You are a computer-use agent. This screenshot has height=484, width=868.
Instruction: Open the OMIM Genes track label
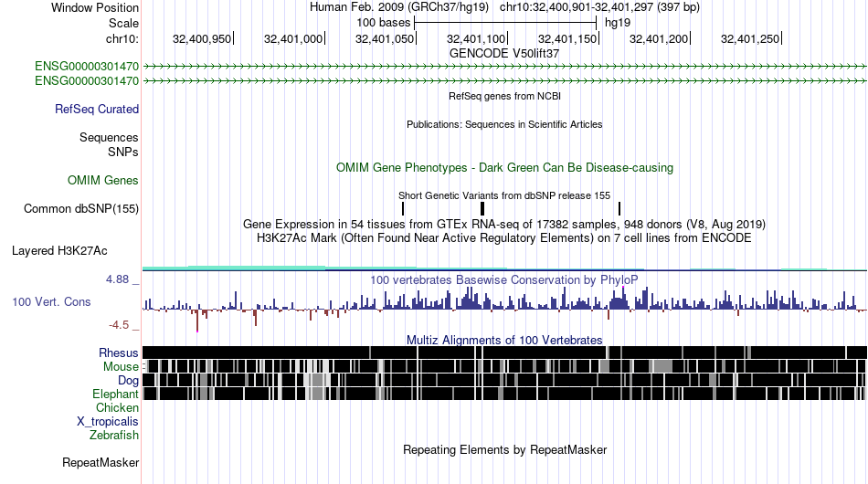(x=103, y=180)
